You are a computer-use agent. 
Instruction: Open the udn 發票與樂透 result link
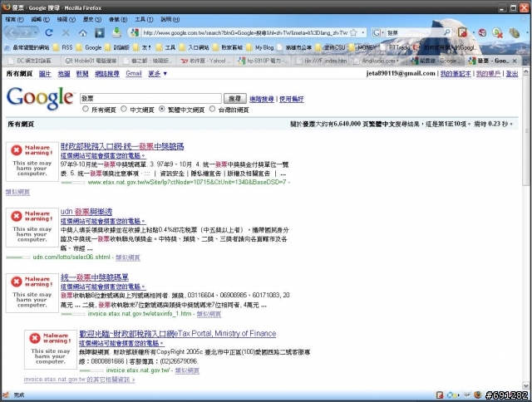(x=86, y=212)
